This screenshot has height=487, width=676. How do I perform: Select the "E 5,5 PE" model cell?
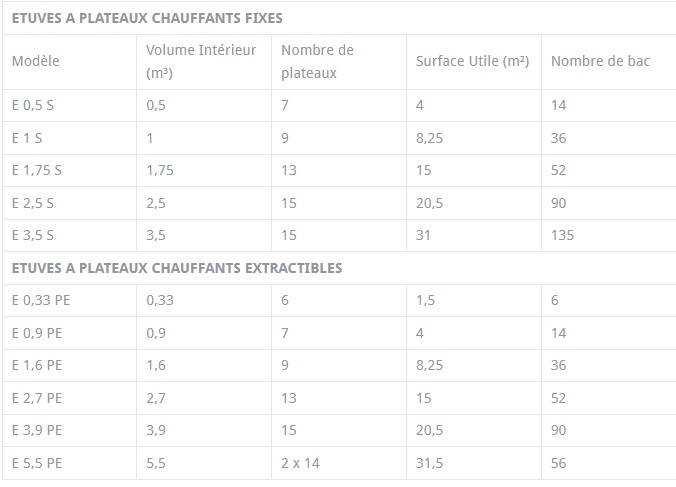click(x=37, y=463)
